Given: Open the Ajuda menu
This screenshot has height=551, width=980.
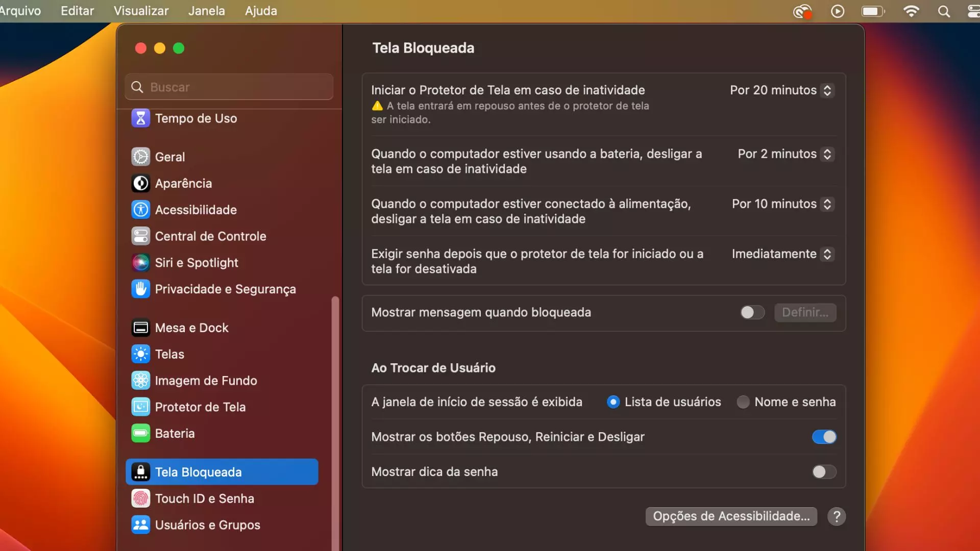Looking at the screenshot, I should tap(260, 11).
